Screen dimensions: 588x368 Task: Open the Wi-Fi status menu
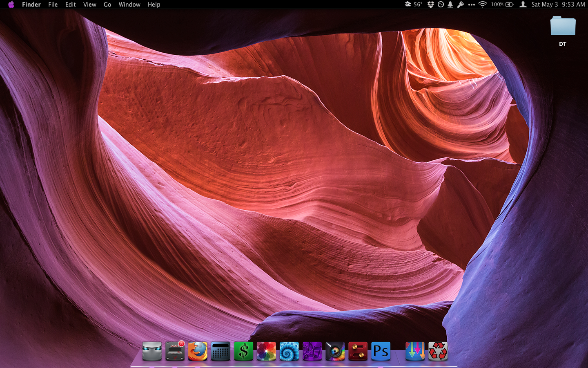[483, 4]
